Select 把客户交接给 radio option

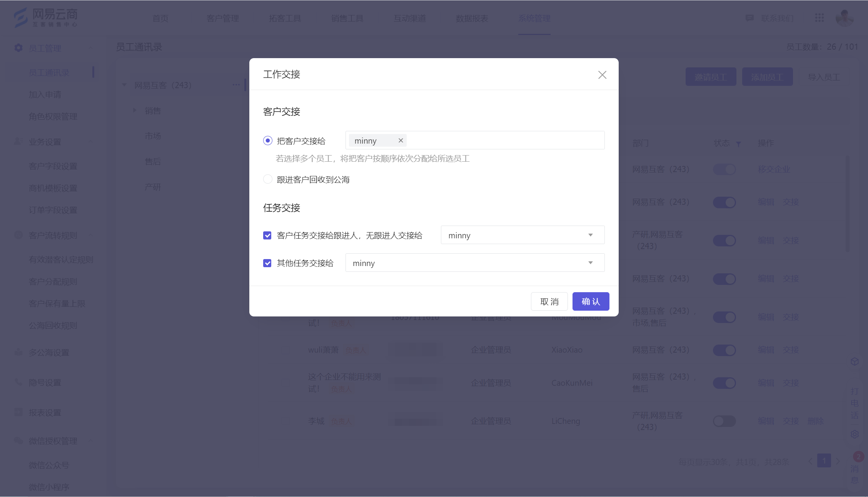[x=268, y=141]
